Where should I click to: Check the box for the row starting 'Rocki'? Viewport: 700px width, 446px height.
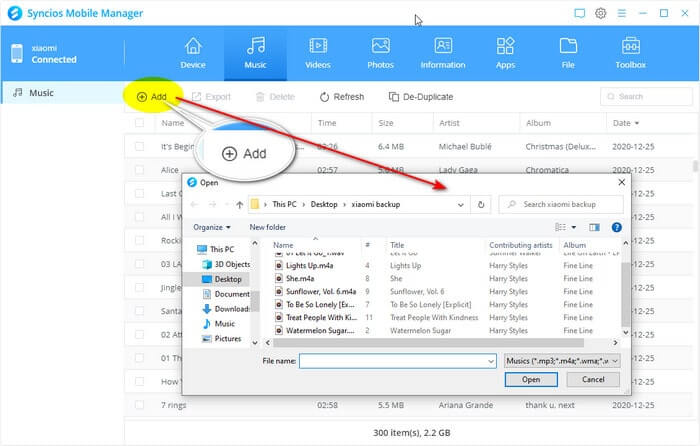point(139,240)
